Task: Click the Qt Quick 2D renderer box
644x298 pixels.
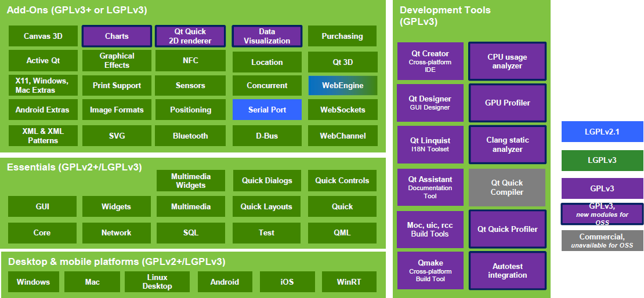Action: (190, 36)
